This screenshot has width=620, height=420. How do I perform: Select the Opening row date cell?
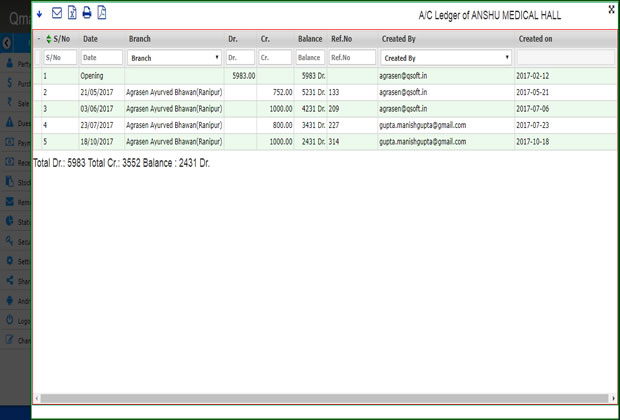102,76
